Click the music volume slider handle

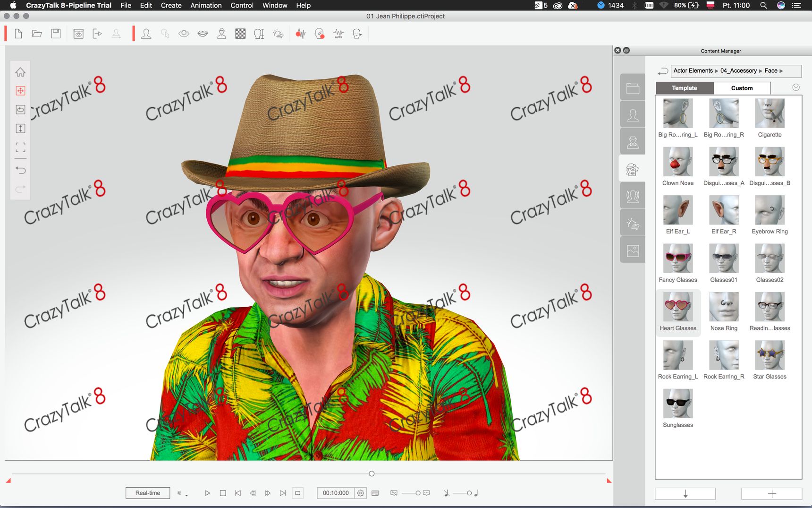[469, 493]
